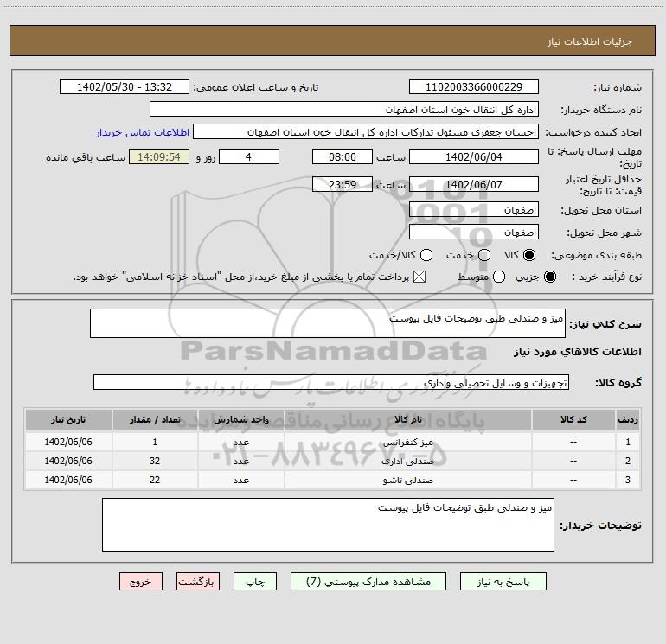This screenshot has width=666, height=644.
Task: Click the شرح کلی نیاز description box
Action: tap(328, 323)
